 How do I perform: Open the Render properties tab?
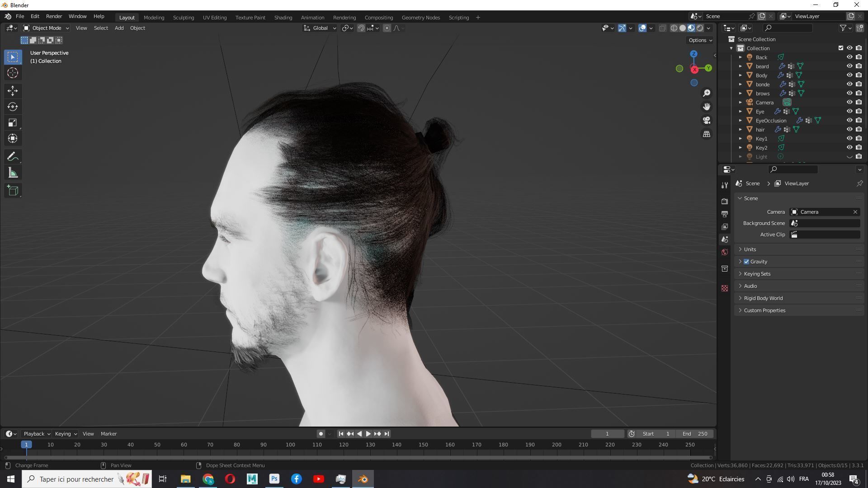tap(725, 201)
